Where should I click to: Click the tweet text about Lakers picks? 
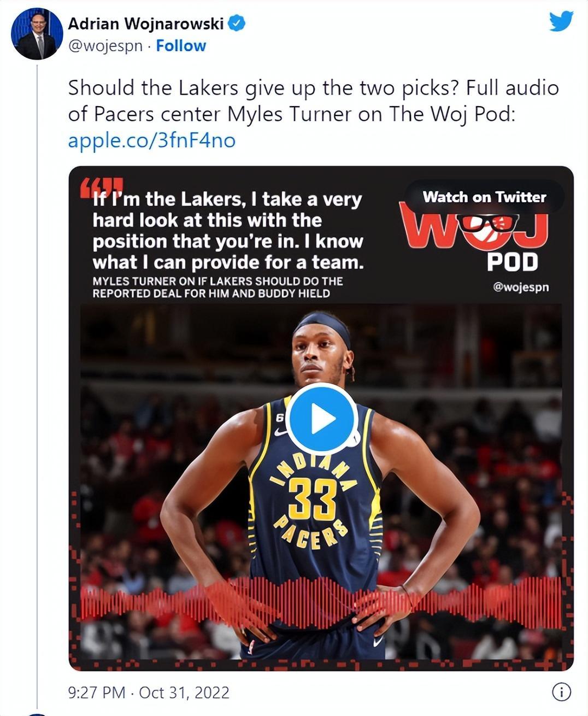(313, 101)
